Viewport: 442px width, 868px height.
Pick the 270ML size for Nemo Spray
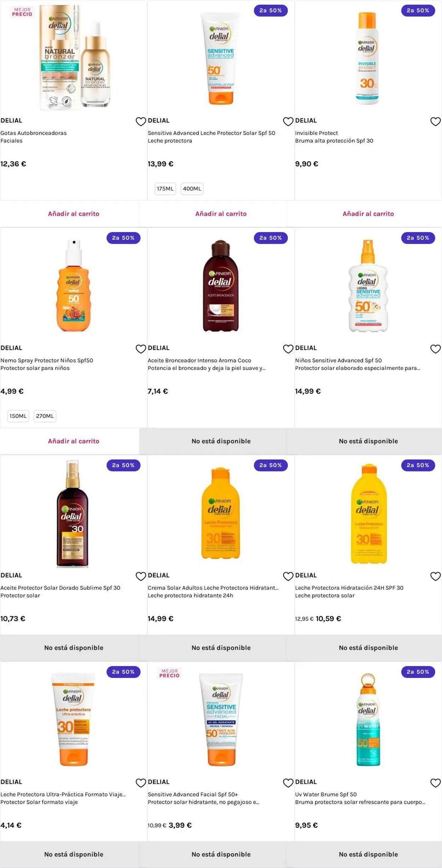pyautogui.click(x=45, y=416)
